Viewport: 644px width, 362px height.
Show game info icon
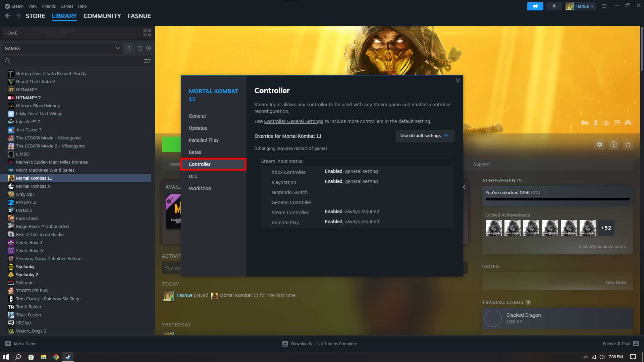coord(613,144)
